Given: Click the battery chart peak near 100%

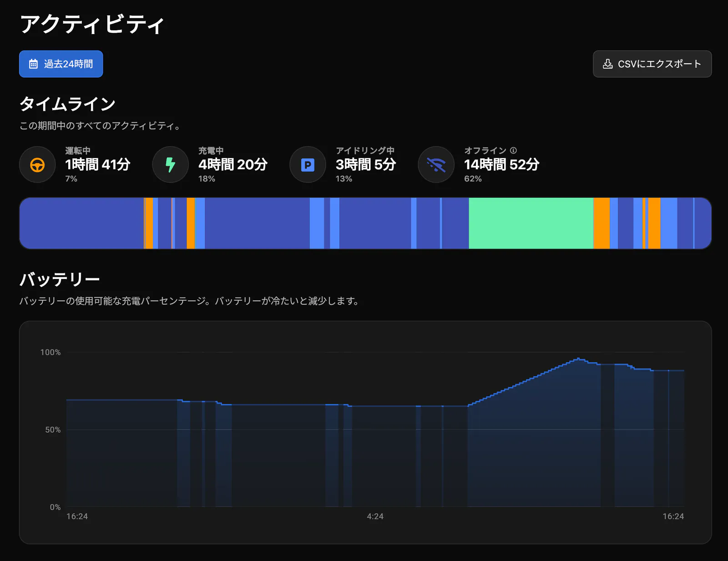Looking at the screenshot, I should point(578,359).
